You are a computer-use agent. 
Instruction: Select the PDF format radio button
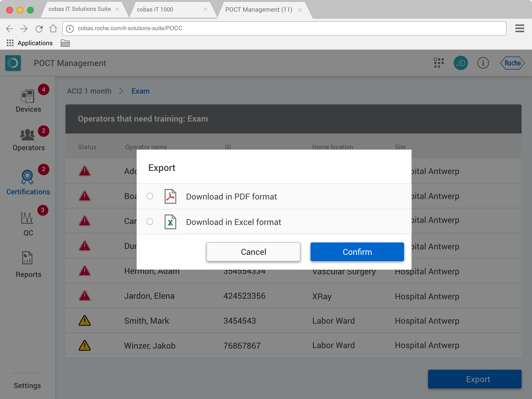coord(150,196)
